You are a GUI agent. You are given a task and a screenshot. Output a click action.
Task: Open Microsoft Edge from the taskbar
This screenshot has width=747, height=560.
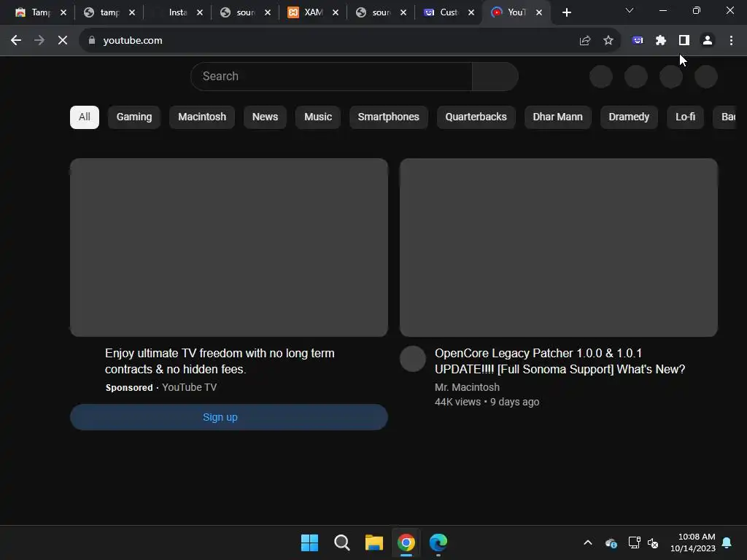(438, 542)
